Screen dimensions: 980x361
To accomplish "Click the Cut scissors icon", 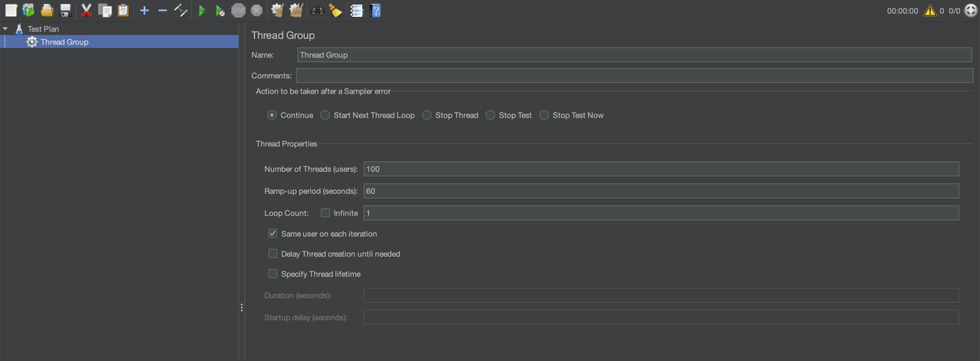I will (x=87, y=11).
